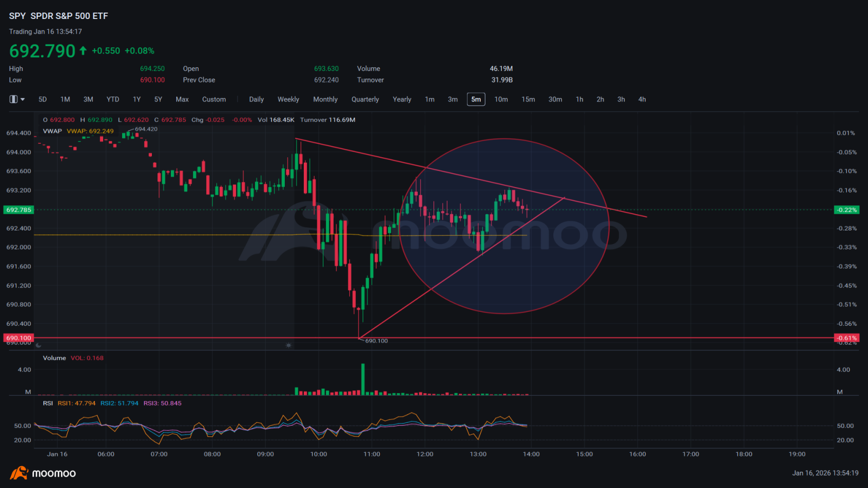The width and height of the screenshot is (868, 488).
Task: Select the 4h interval
Action: [x=642, y=99]
